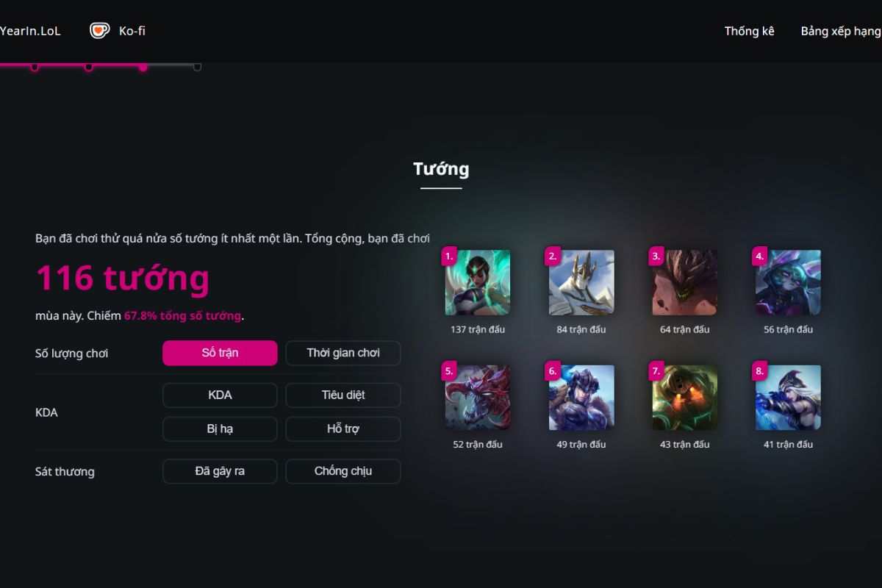Select the KDA stat button
The width and height of the screenshot is (882, 588).
pyautogui.click(x=220, y=395)
